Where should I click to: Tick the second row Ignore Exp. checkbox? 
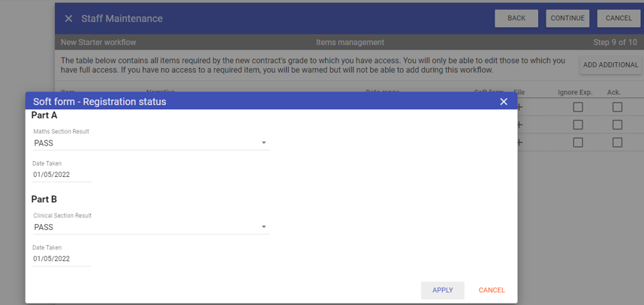click(578, 124)
